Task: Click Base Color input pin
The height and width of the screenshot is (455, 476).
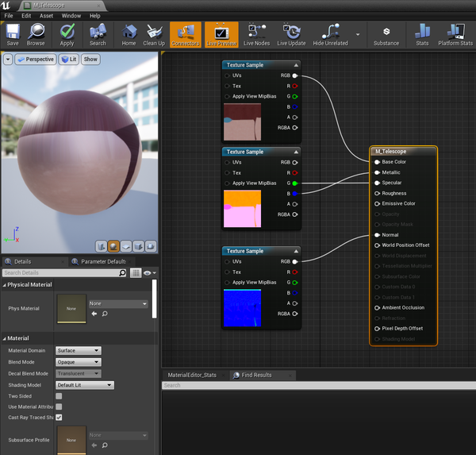Action: coord(377,162)
